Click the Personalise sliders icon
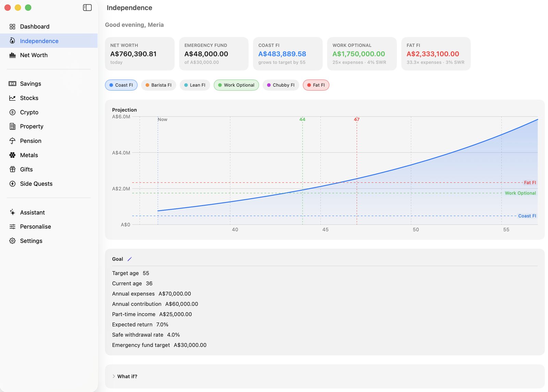The width and height of the screenshot is (548, 392). coord(12,227)
